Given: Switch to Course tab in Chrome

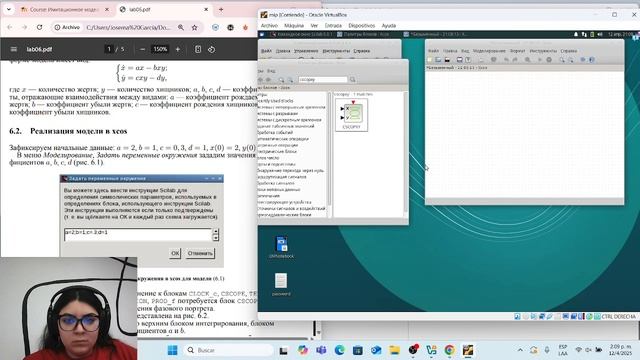Looking at the screenshot, I should [64, 9].
